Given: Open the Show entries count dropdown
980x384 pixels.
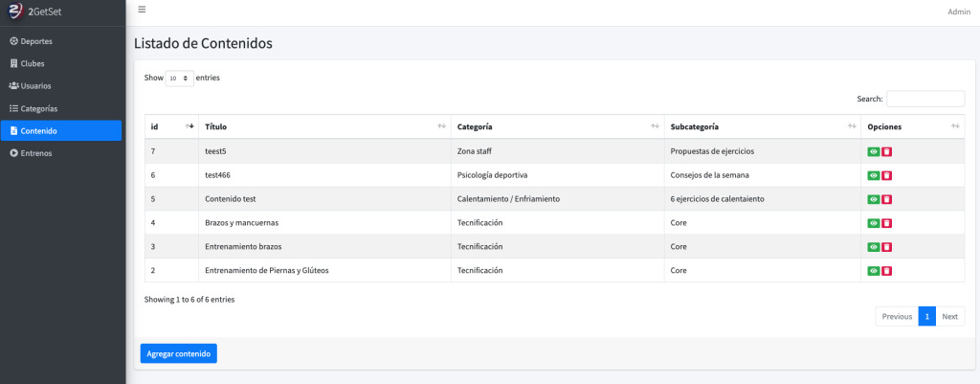Looking at the screenshot, I should pos(179,78).
